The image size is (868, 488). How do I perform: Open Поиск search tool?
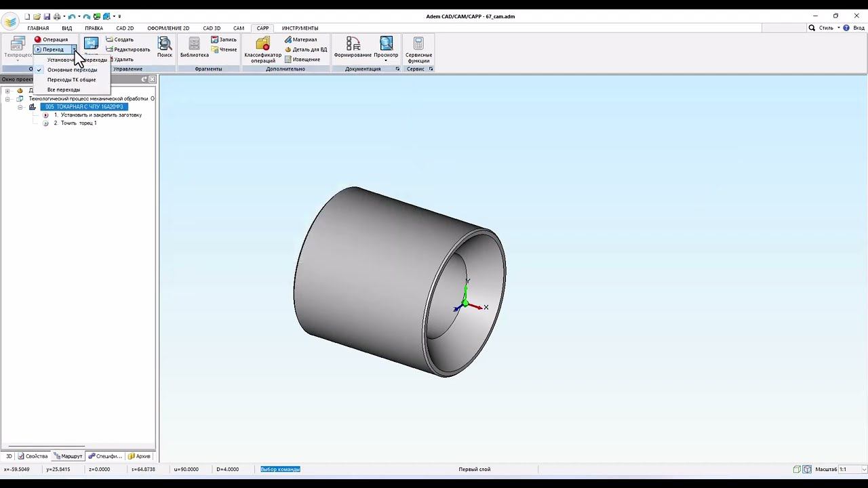click(165, 47)
